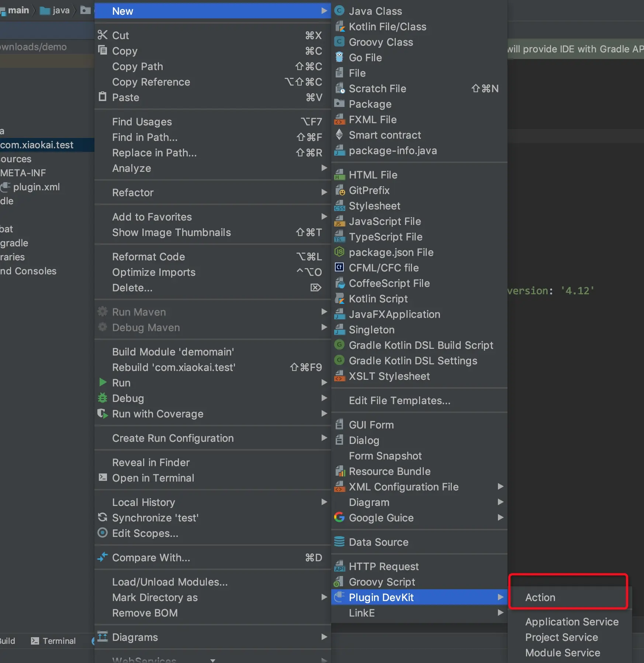644x663 pixels.
Task: Click the HTTP Request API icon
Action: tap(339, 566)
